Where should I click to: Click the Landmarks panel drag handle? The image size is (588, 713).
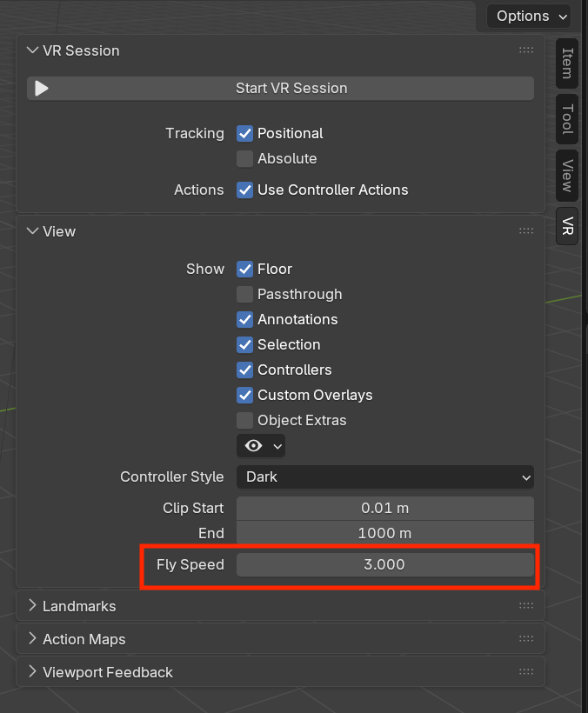point(525,606)
